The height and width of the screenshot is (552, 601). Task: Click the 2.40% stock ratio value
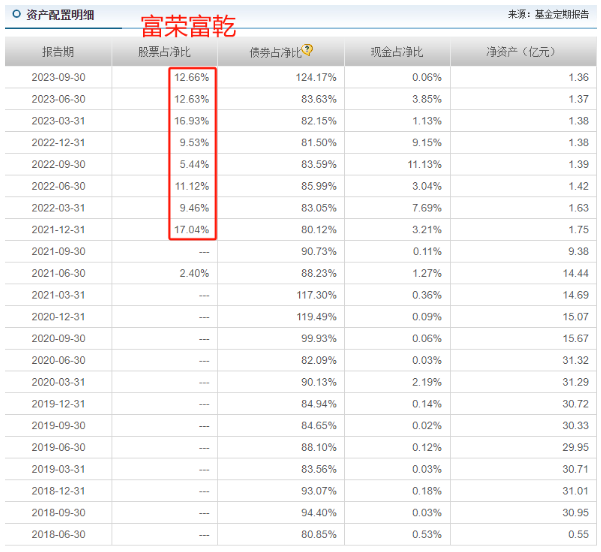coord(194,273)
